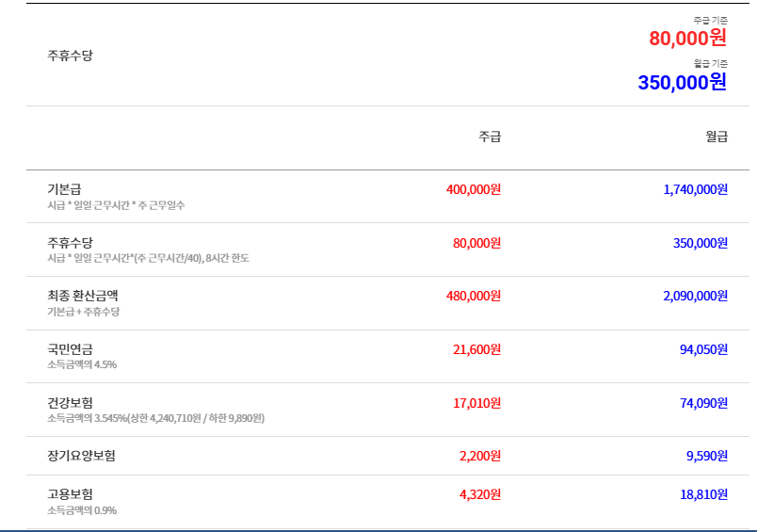
Task: Select the 4,320원 weekly employment insurance value
Action: (480, 494)
